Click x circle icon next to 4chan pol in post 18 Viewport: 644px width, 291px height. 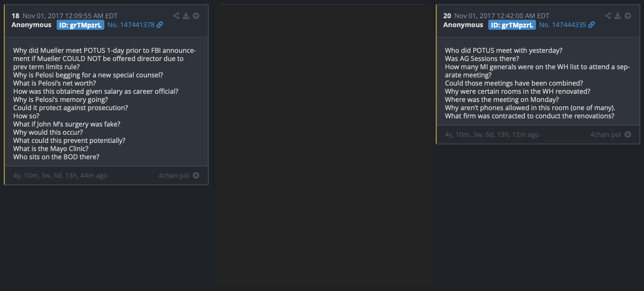click(x=196, y=175)
